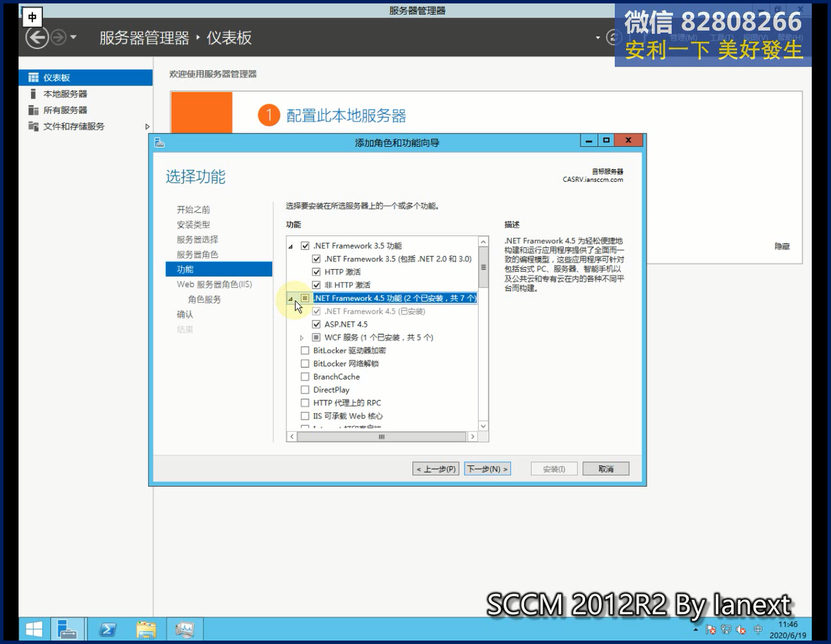The width and height of the screenshot is (831, 644).
Task: Click the wizard icon in dialog title bar
Action: coord(159,142)
